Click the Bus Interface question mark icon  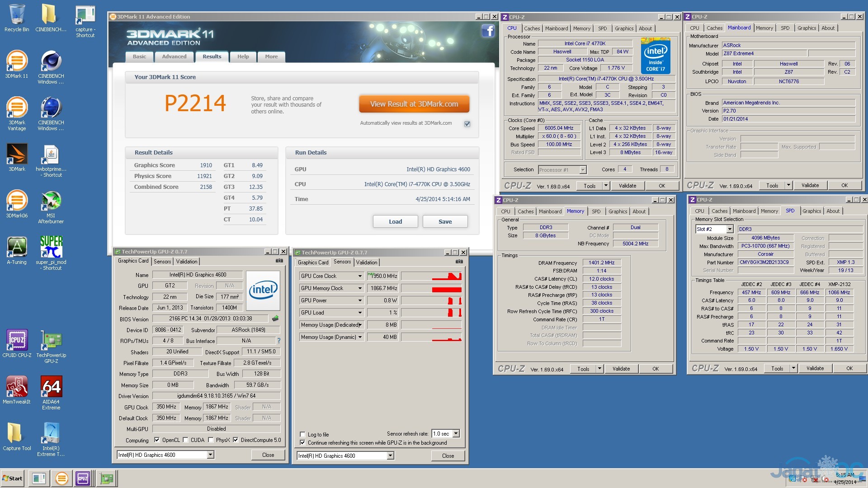coord(278,341)
